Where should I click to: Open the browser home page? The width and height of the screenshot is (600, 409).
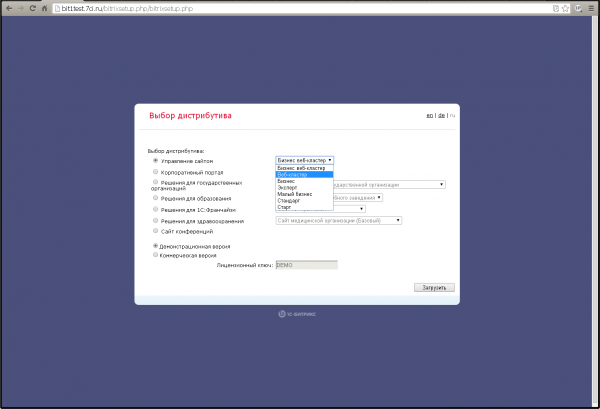coord(44,8)
